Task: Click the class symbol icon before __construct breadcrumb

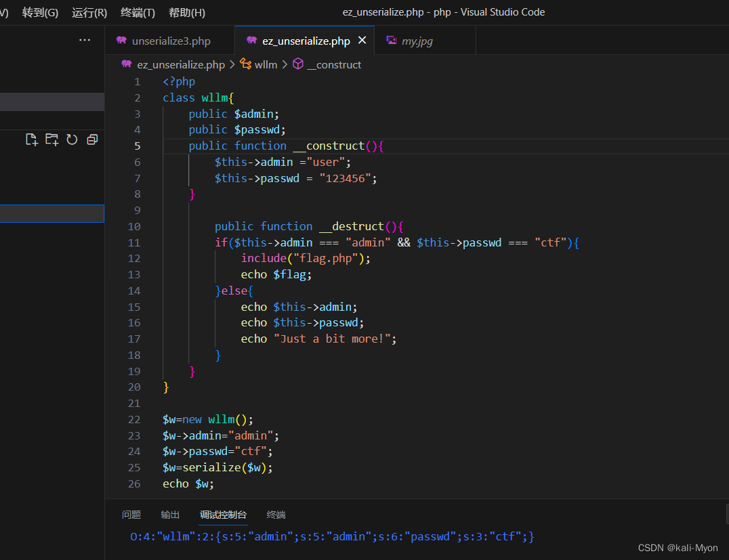Action: pyautogui.click(x=298, y=64)
